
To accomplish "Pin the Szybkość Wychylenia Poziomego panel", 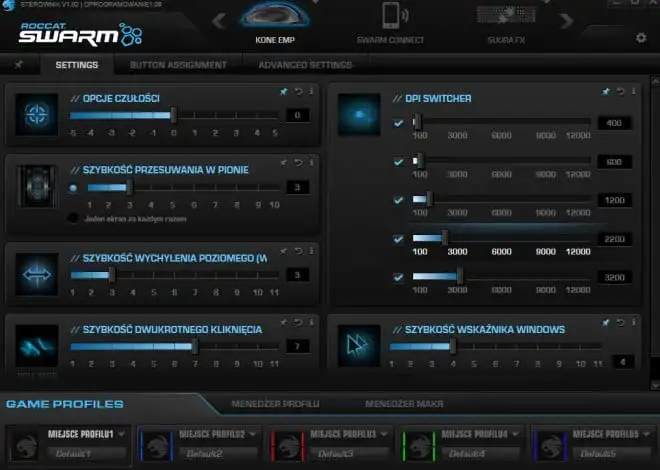I will [x=284, y=251].
